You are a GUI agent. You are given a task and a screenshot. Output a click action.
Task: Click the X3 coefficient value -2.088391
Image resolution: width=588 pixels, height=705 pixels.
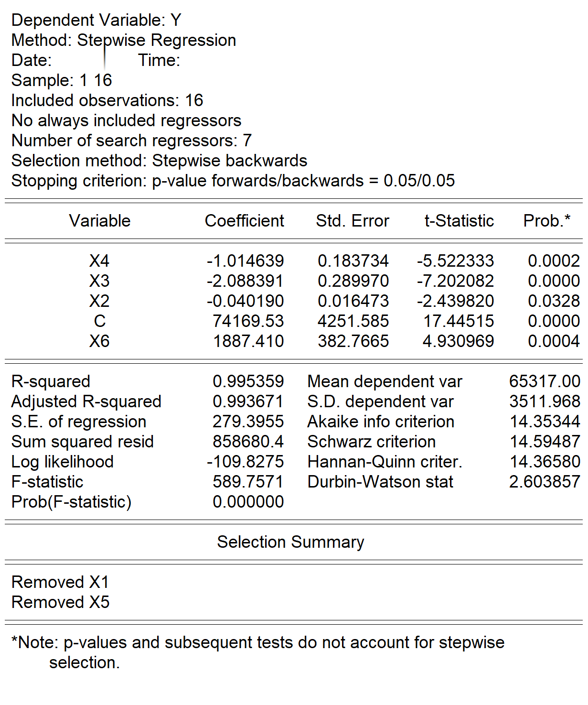pyautogui.click(x=245, y=281)
